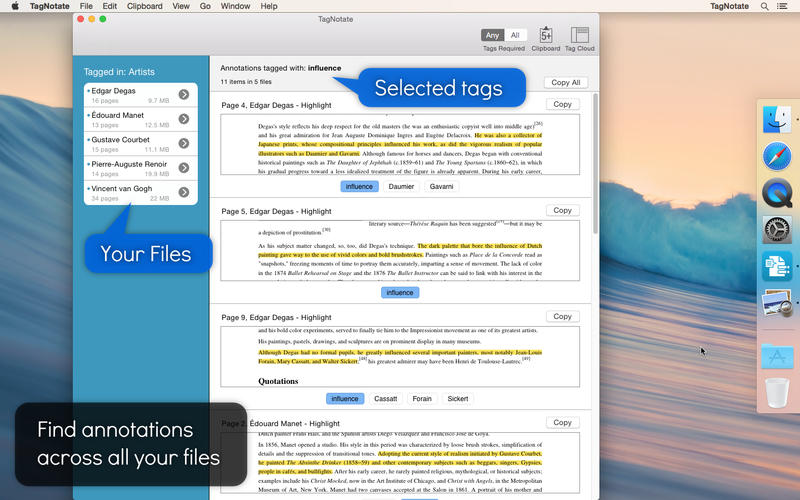Open QuickTime Player in the dock

pos(777,193)
